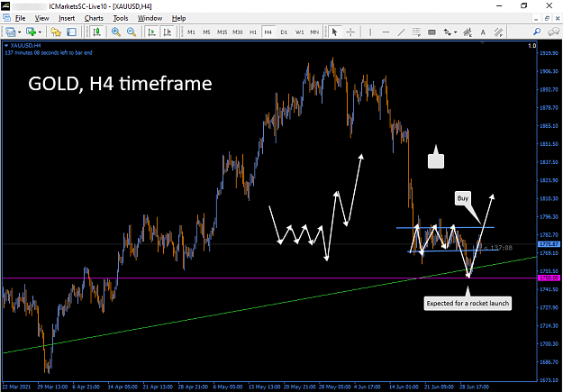This screenshot has width=563, height=392.
Task: Minimize the inner chart window
Action: pyautogui.click(x=536, y=18)
